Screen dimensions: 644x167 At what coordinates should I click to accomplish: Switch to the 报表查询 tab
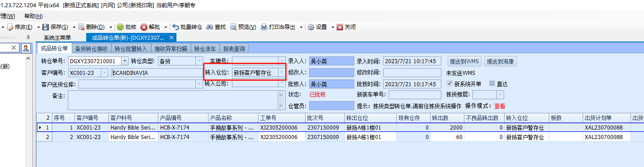point(234,48)
